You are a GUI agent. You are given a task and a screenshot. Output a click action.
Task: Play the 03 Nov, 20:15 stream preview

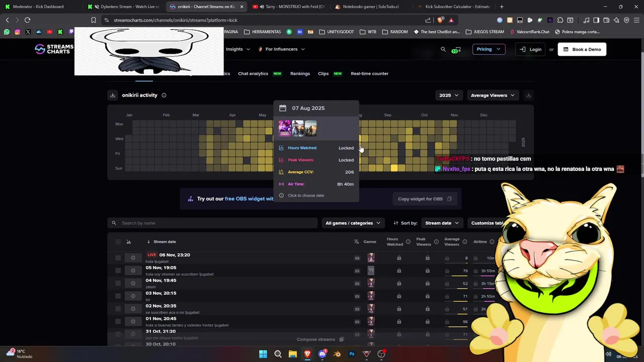click(133, 296)
